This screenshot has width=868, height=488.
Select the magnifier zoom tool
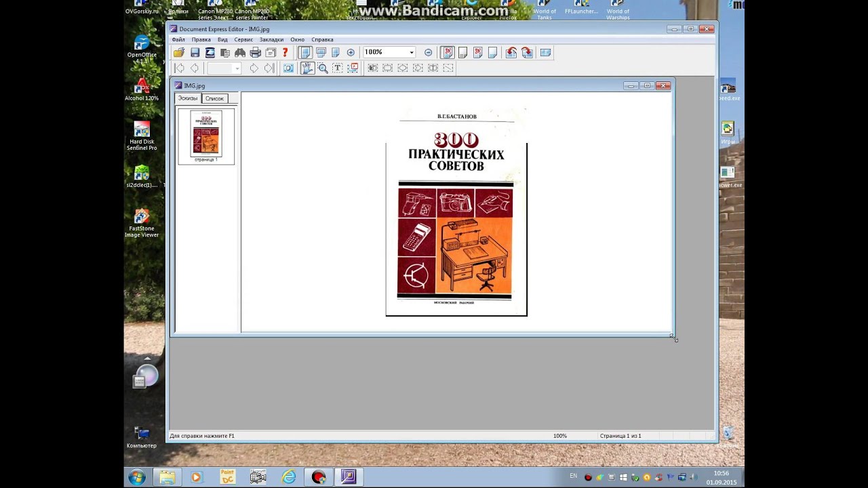point(323,68)
